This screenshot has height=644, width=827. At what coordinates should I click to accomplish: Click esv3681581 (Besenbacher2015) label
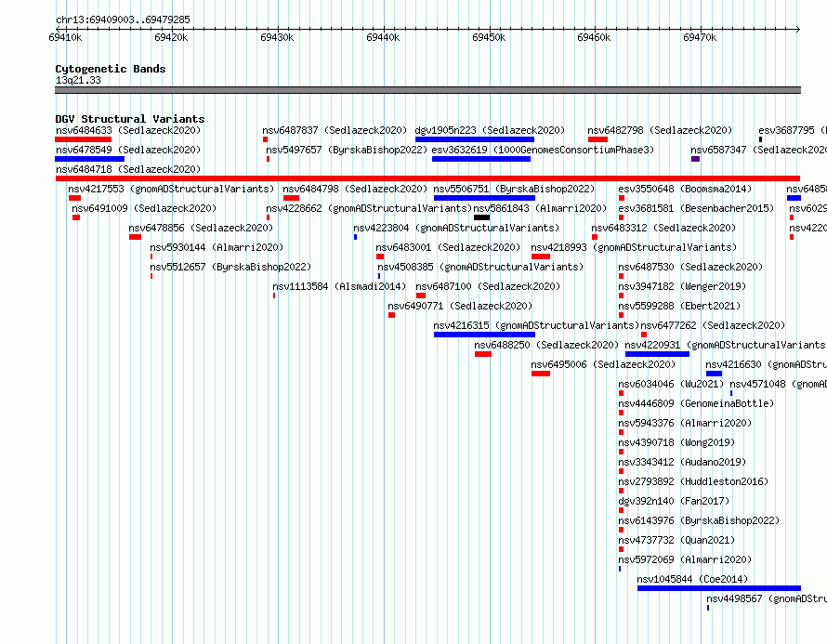click(x=697, y=208)
